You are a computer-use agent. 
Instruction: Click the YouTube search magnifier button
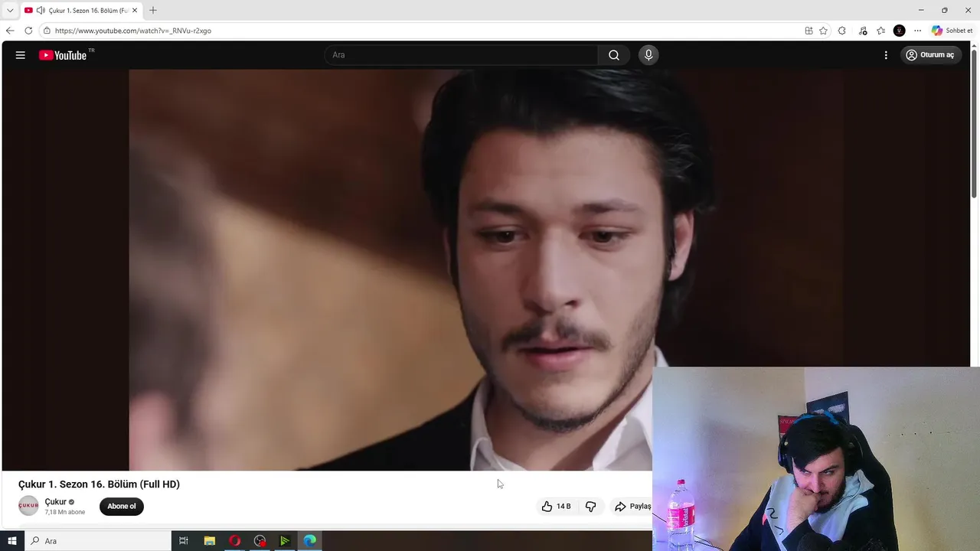click(x=614, y=55)
